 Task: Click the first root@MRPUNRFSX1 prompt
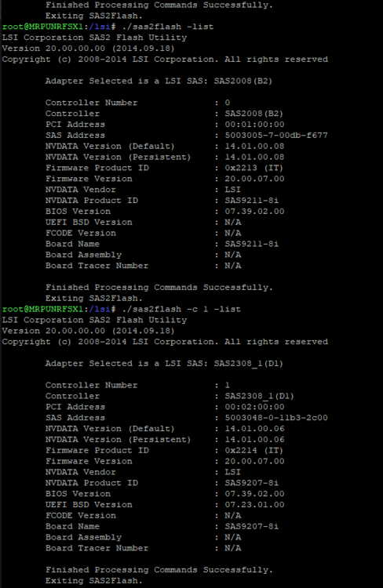pyautogui.click(x=42, y=27)
